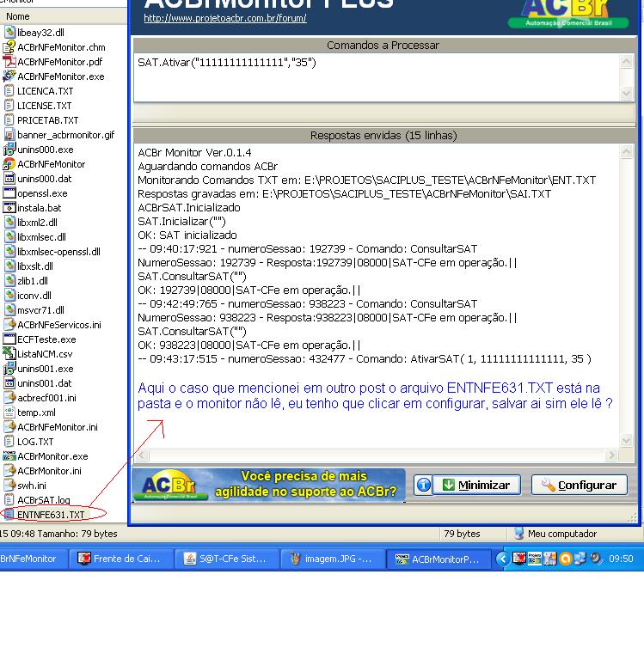Select the swh.ini file

click(x=32, y=486)
